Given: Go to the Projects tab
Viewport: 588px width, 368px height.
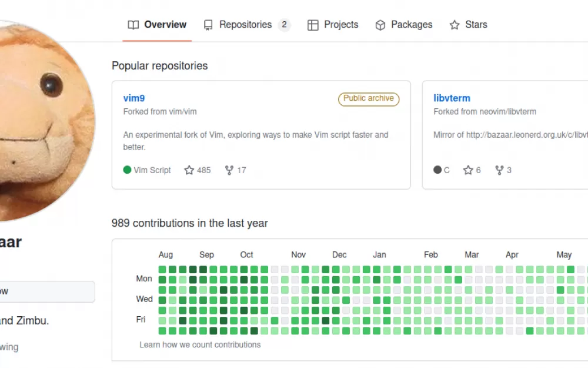Looking at the screenshot, I should tap(333, 25).
